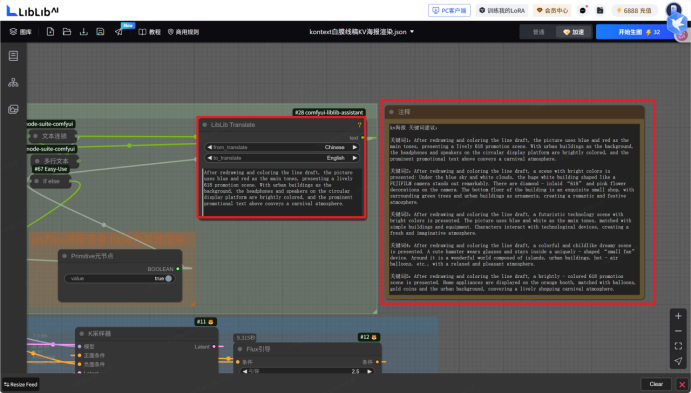Open 会员中心 member center
691x393 pixels.
coord(552,10)
